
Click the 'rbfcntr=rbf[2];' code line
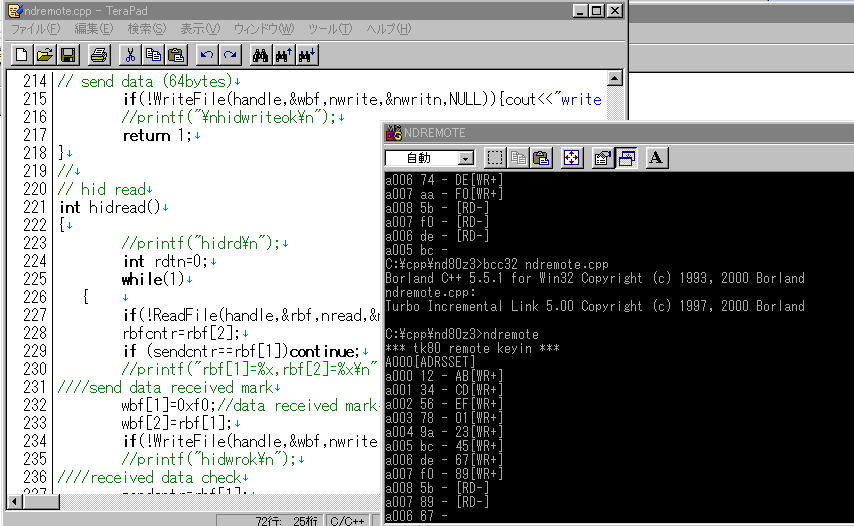click(181, 333)
